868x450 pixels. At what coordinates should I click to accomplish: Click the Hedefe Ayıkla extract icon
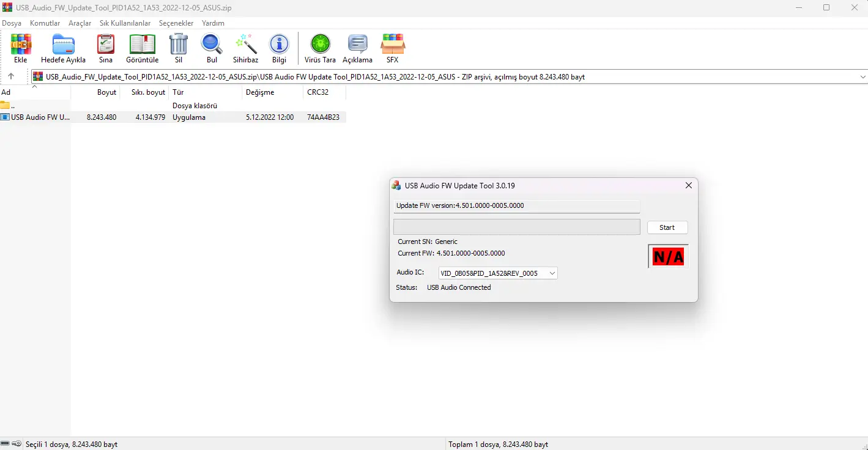tap(64, 45)
